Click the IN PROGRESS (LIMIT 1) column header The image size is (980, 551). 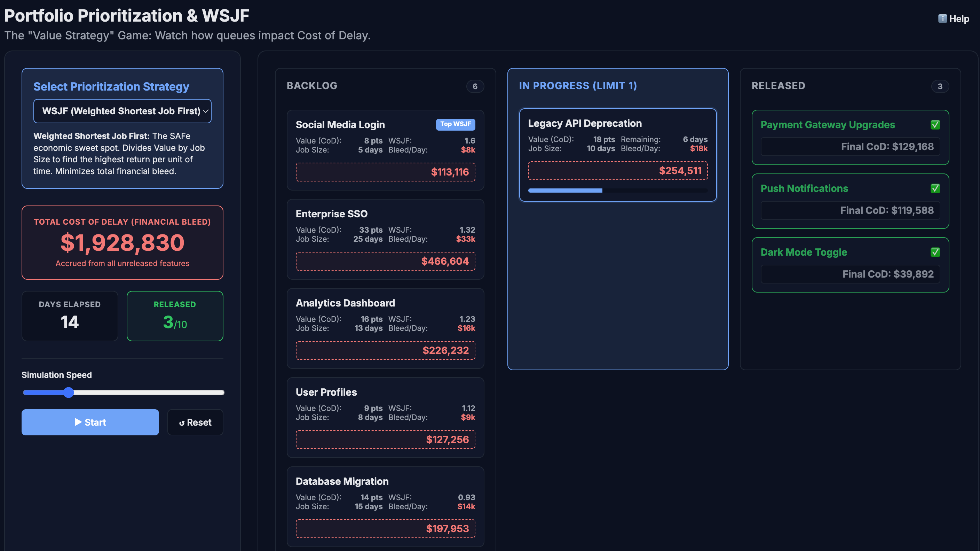point(577,86)
